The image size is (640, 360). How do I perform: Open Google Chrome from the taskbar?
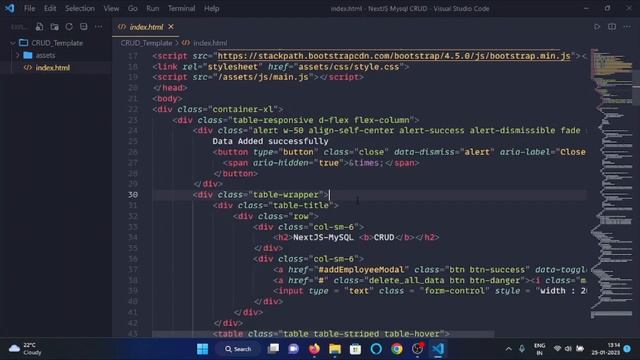[396, 349]
